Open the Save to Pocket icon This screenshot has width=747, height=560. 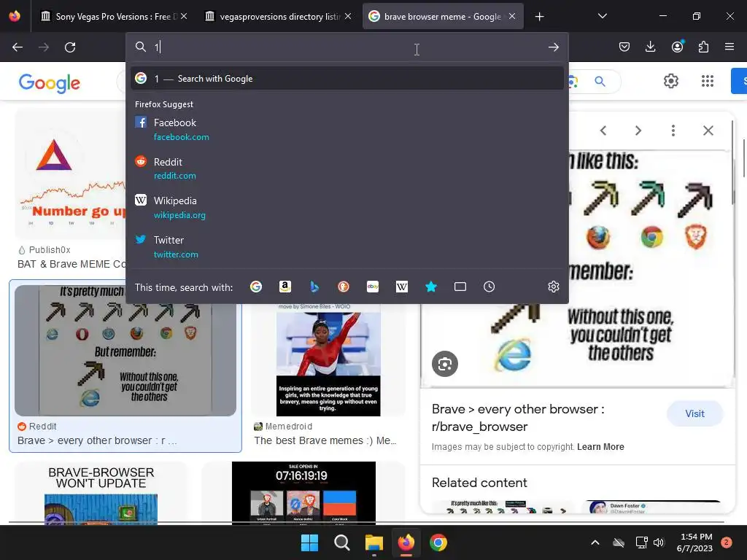(624, 47)
